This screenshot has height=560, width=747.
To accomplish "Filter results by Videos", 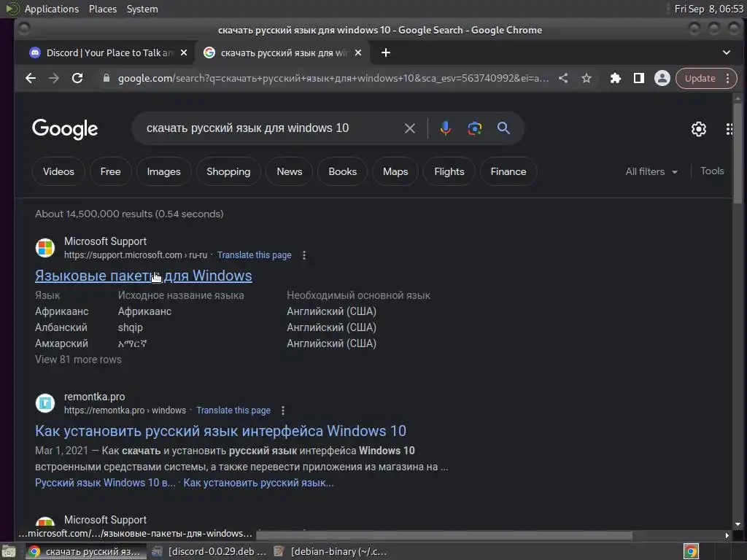I will (x=58, y=171).
